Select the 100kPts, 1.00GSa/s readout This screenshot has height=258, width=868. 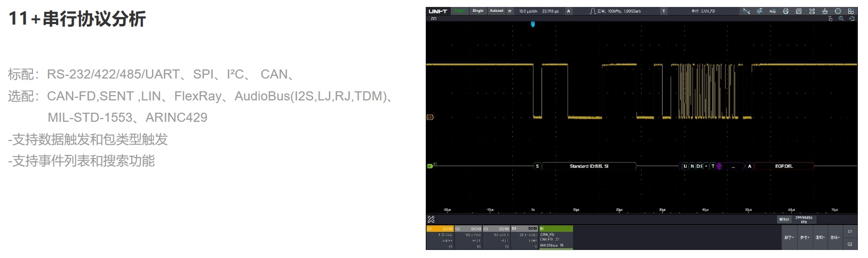click(624, 11)
